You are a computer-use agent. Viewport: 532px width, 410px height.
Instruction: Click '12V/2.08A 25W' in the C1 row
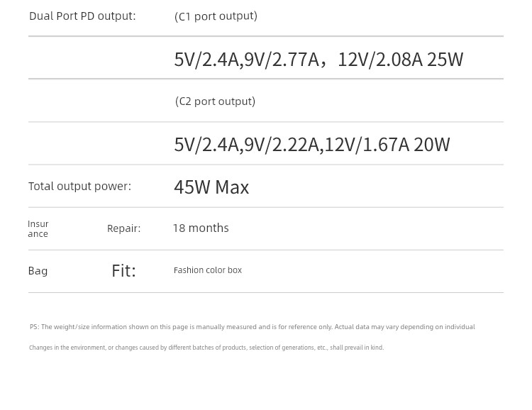pyautogui.click(x=400, y=60)
